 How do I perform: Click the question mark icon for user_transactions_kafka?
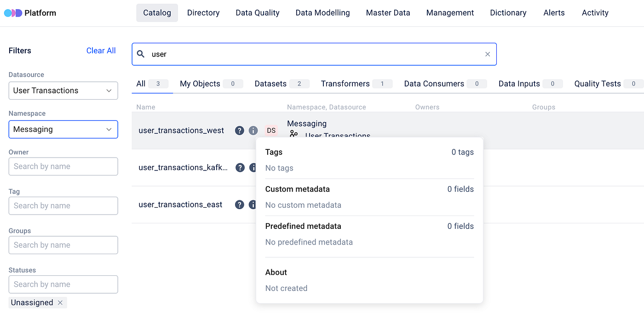click(240, 168)
